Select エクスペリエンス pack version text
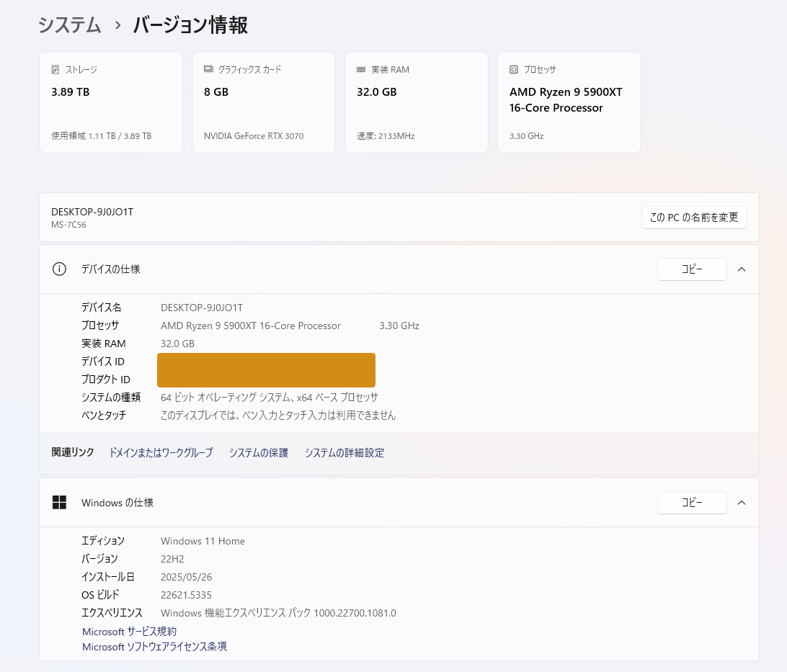Image resolution: width=787 pixels, height=672 pixels. [x=279, y=613]
